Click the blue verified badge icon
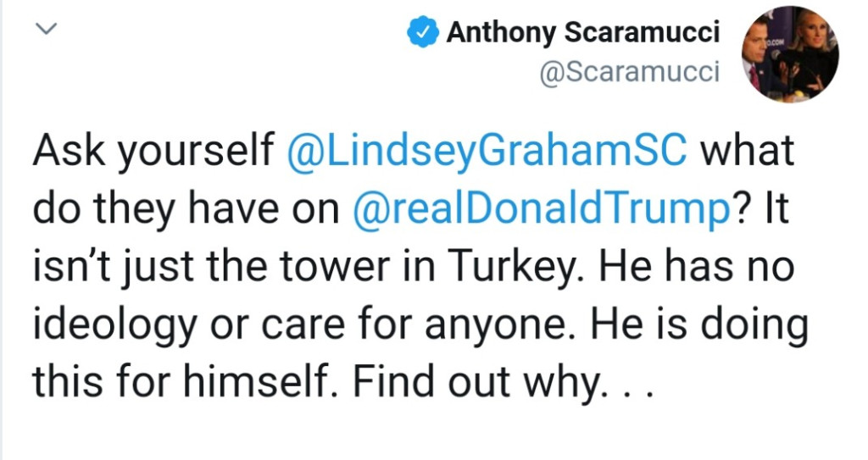The height and width of the screenshot is (460, 868). pyautogui.click(x=420, y=34)
